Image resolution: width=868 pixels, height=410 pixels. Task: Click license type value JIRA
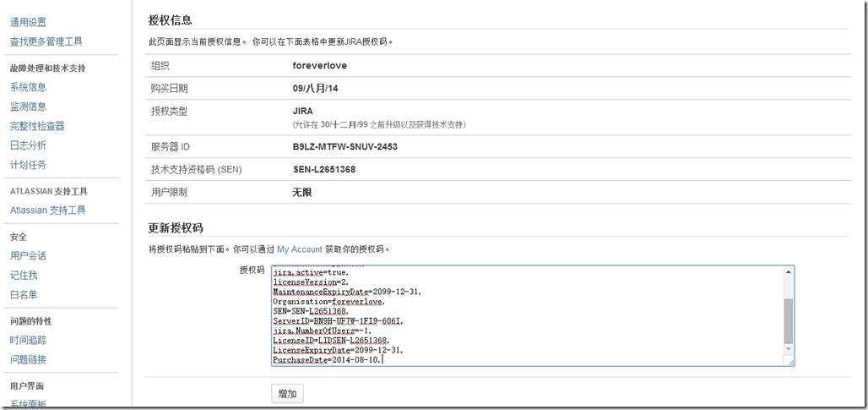point(303,112)
